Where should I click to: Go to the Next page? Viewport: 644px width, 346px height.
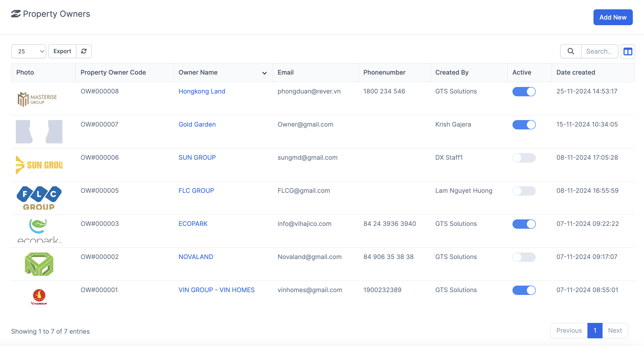pyautogui.click(x=615, y=330)
